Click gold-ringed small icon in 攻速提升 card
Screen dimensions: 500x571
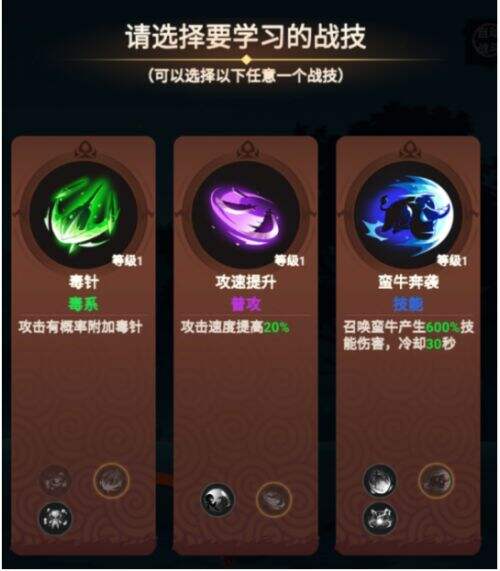274,500
